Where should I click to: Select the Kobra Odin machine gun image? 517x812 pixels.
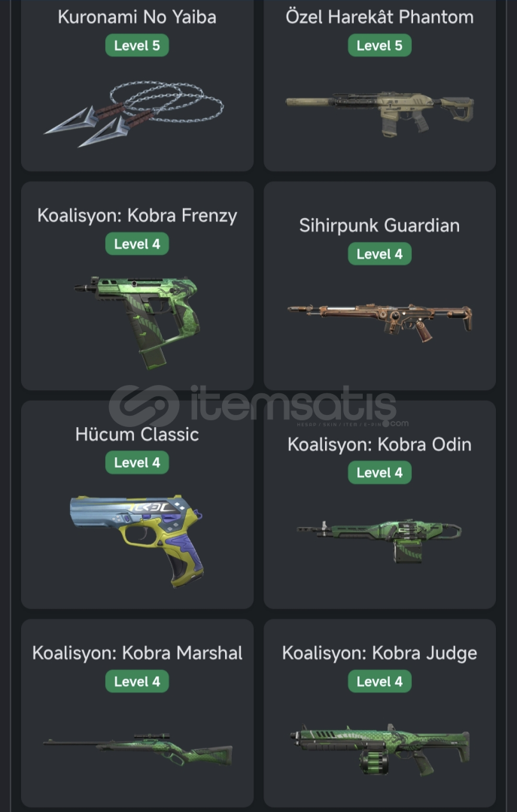point(379,541)
